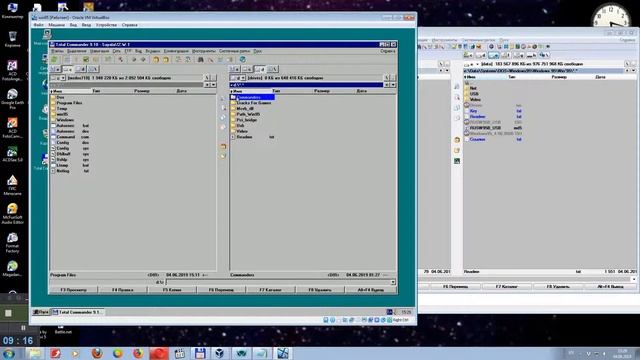Open the command line history dropdown
This screenshot has width=640, height=360.
(393, 282)
